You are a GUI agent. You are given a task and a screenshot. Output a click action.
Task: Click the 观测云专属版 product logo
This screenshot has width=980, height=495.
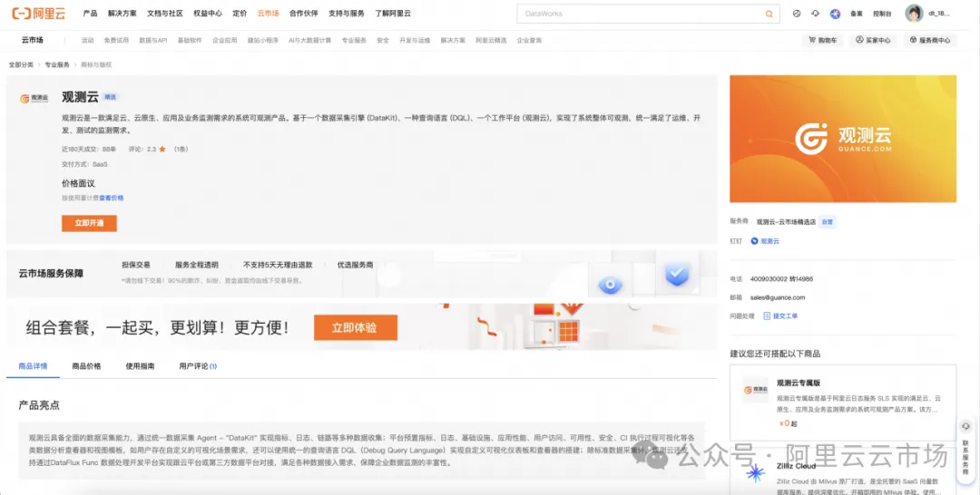tap(756, 390)
